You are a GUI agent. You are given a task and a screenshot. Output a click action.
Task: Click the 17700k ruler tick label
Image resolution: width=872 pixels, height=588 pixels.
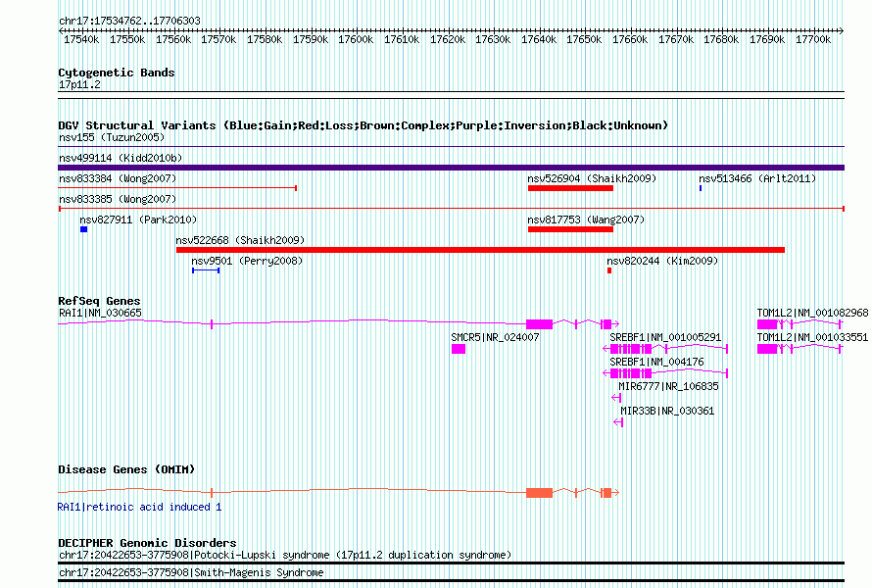point(813,39)
